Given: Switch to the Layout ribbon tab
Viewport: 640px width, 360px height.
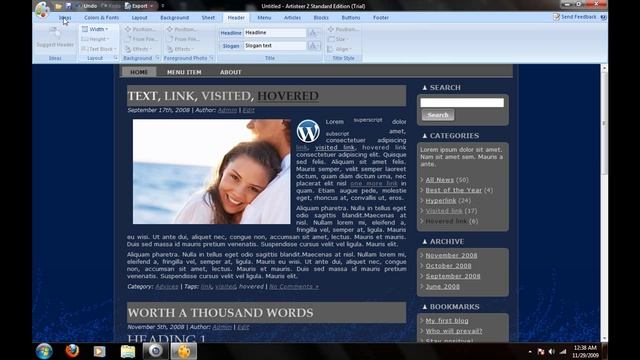Looking at the screenshot, I should pyautogui.click(x=139, y=18).
